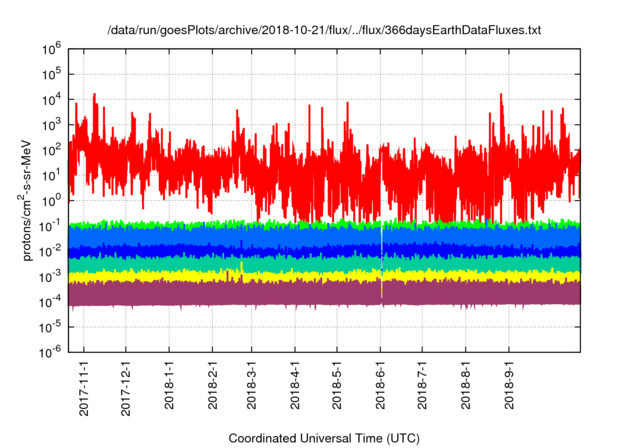Click the 10^-6 y-axis tick label
Image resolution: width=640 pixels, height=448 pixels.
click(x=50, y=352)
